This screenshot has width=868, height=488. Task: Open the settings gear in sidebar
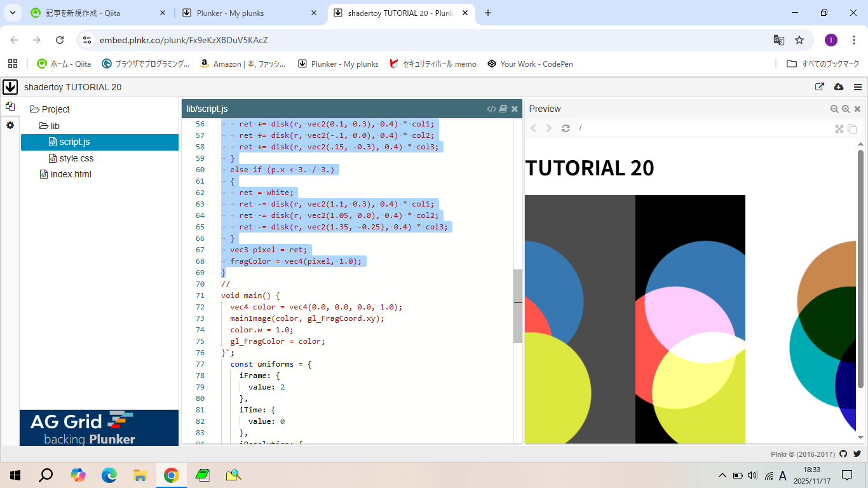pyautogui.click(x=10, y=125)
